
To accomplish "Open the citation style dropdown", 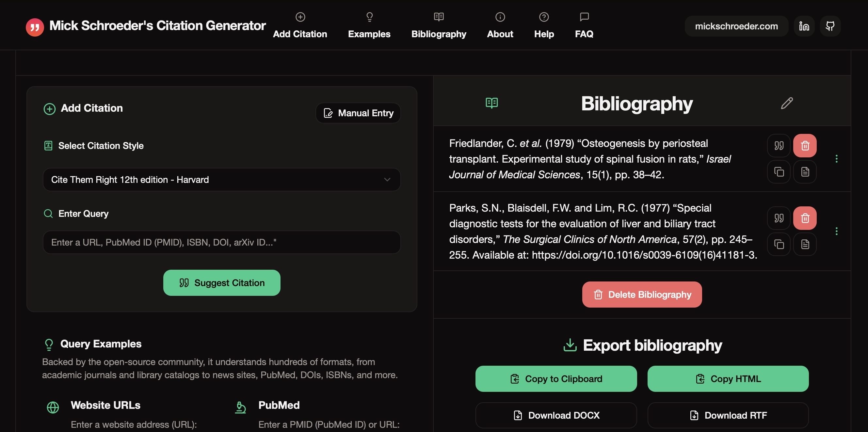I will (x=221, y=180).
